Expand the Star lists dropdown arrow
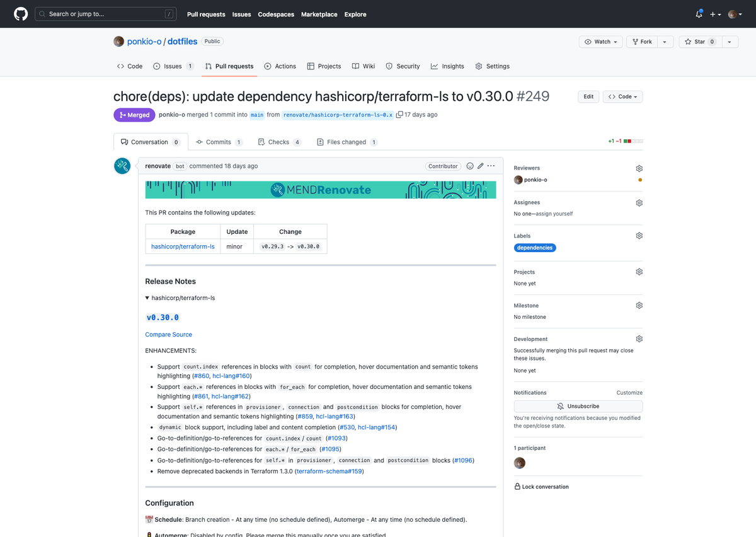The height and width of the screenshot is (537, 756). [729, 42]
